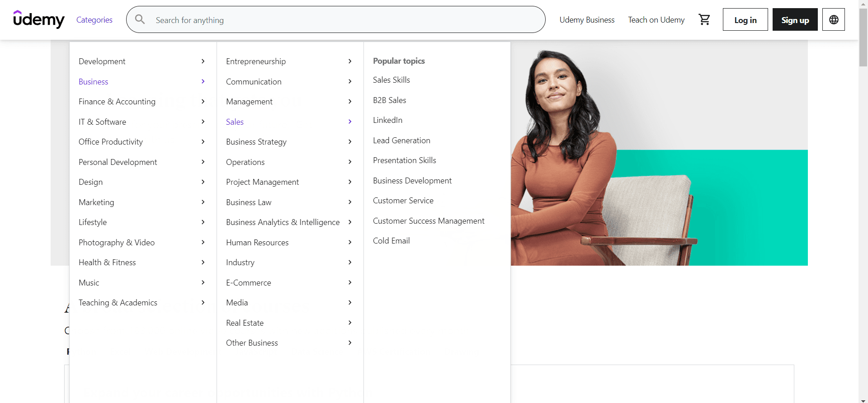This screenshot has width=868, height=403.
Task: Open the Udemy Business link
Action: tap(587, 20)
